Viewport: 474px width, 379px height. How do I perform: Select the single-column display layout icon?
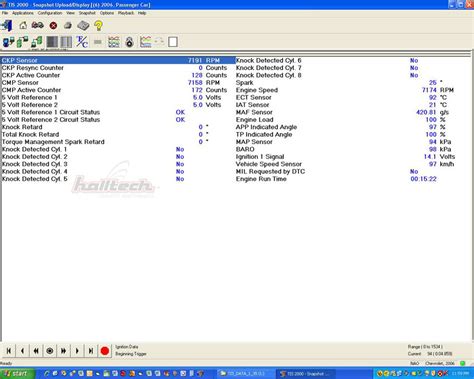point(52,42)
